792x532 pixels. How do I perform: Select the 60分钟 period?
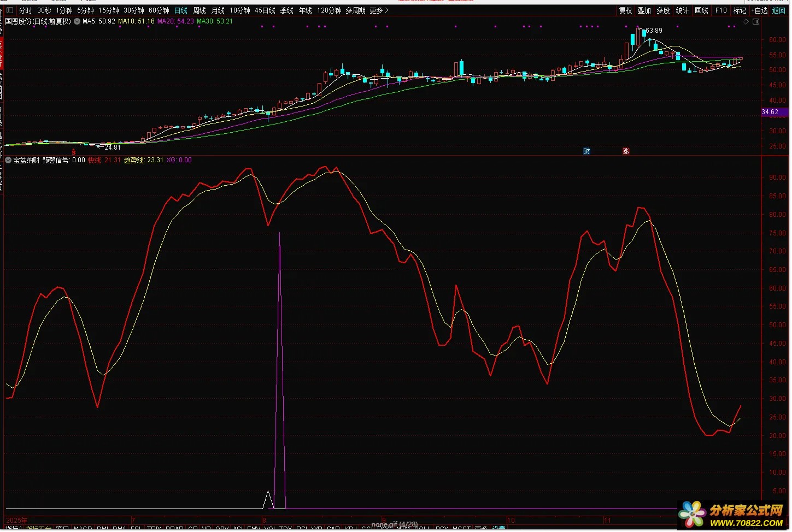click(x=159, y=10)
